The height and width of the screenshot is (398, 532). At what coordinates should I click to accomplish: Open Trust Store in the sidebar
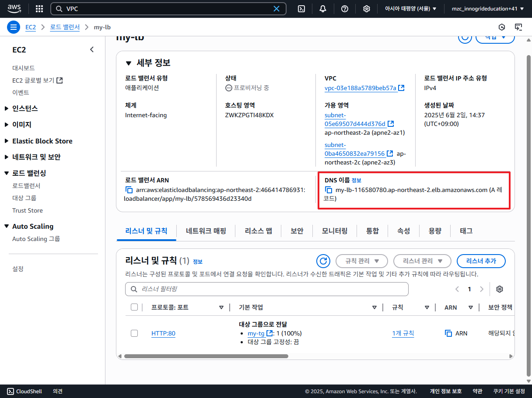coord(28,210)
